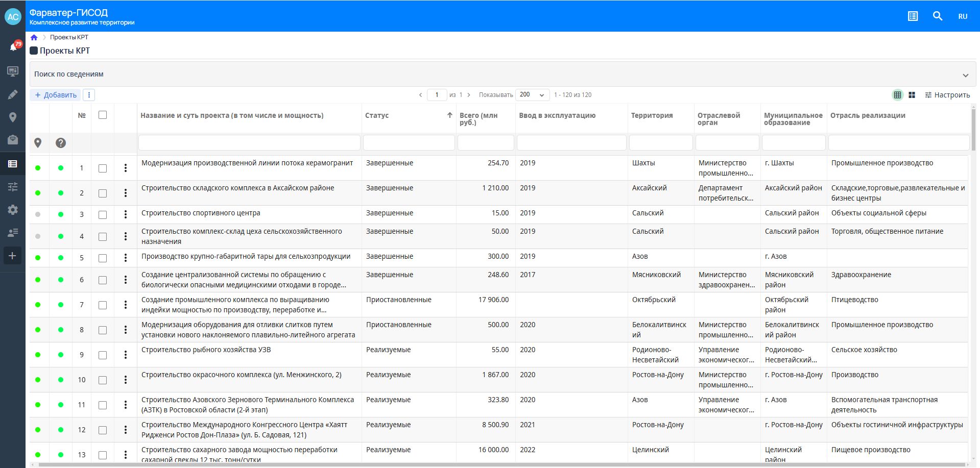Select the Строительство спортивного центра row text
Screen dimensions: 980x468
[201, 213]
